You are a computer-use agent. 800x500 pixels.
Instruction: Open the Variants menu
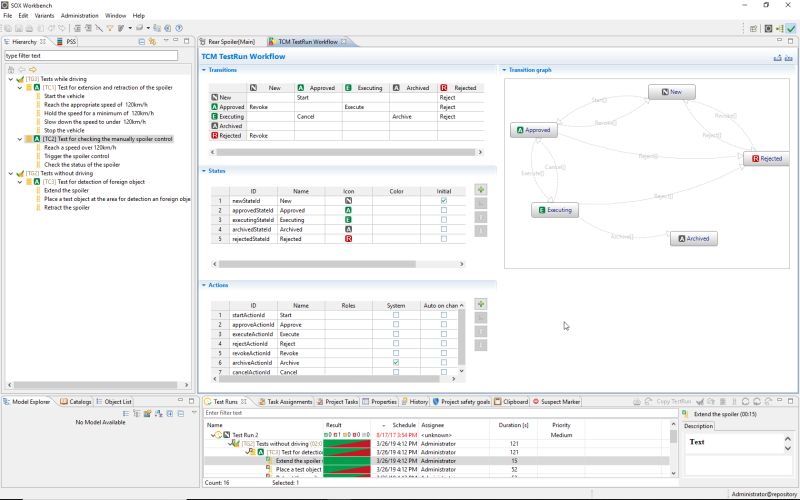(x=44, y=16)
